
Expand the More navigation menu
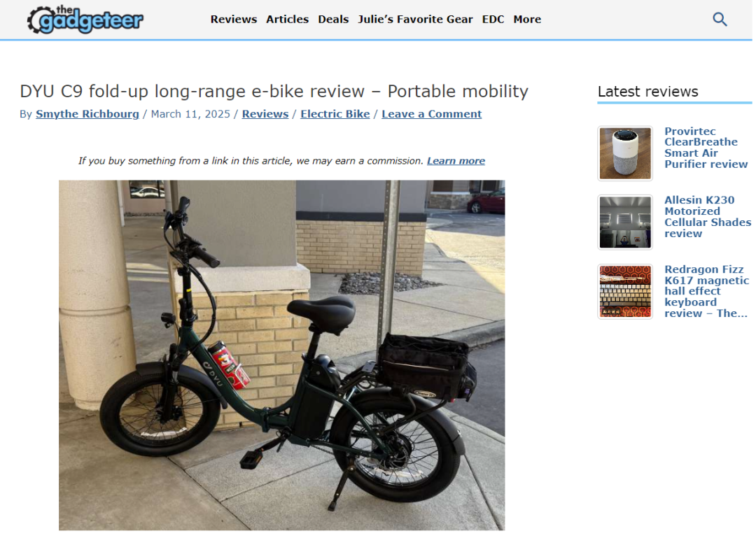click(527, 20)
